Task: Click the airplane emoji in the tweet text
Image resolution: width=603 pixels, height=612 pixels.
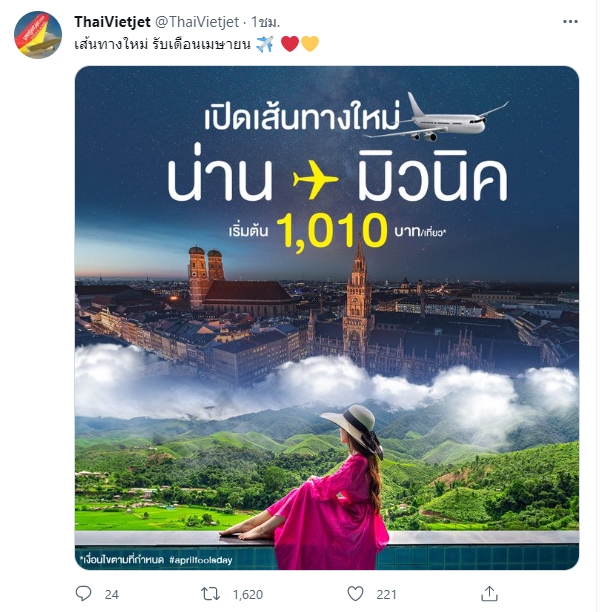Action: (x=265, y=44)
